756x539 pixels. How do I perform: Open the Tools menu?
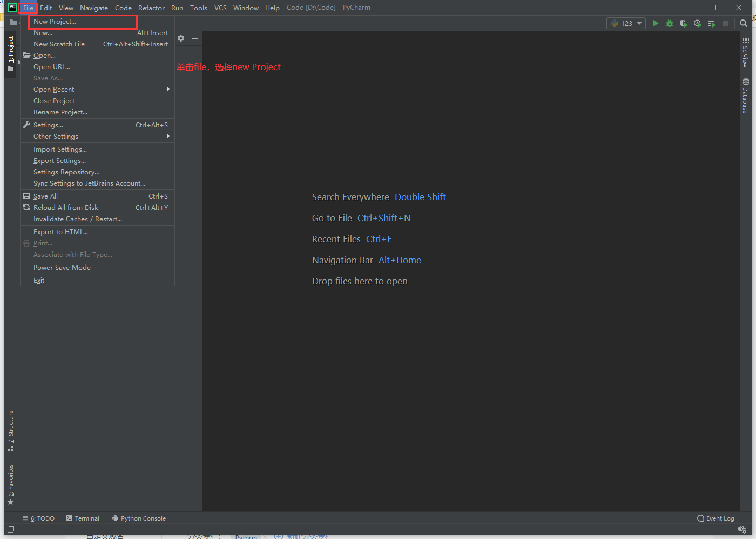[199, 8]
